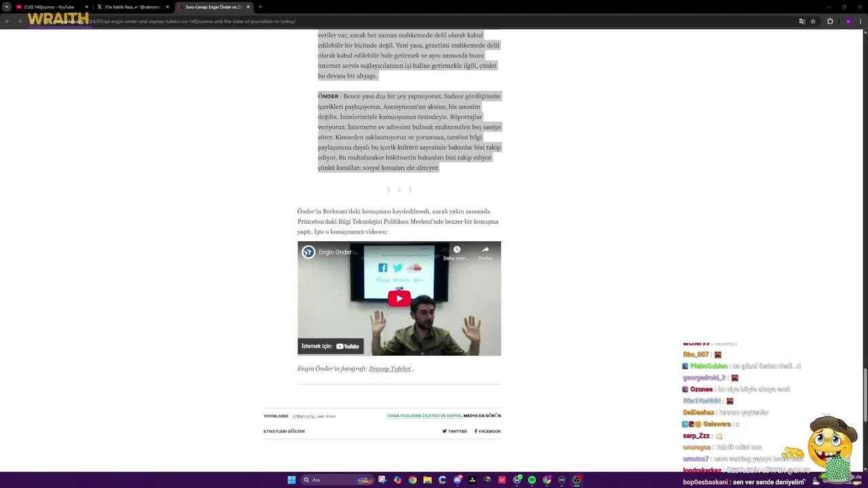Open the PUBG helmet taskbar icon
868x488 pixels.
tap(487, 480)
